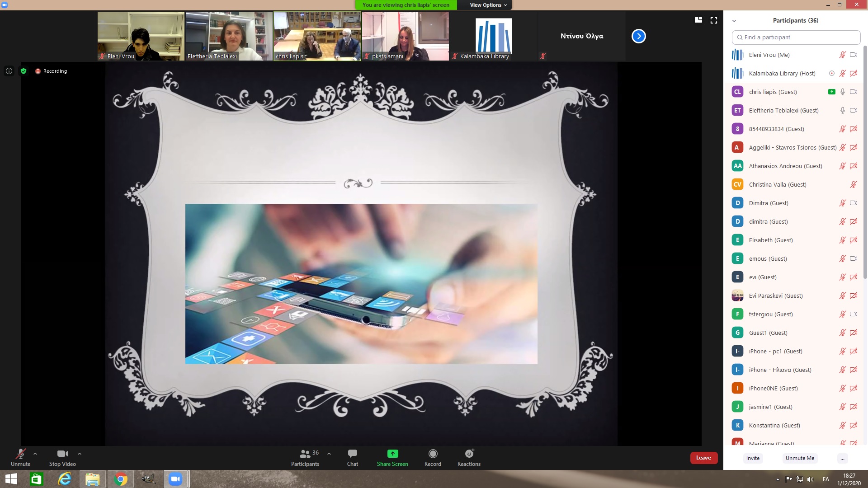Collapse the Participants panel chevron
This screenshot has width=868, height=488.
(734, 21)
